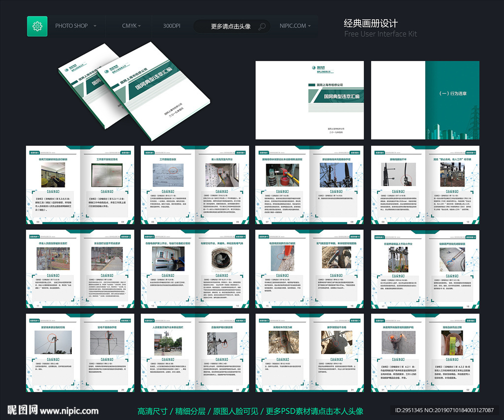Click the cable wall photo on page 15
The width and height of the screenshot is (504, 420).
(x=282, y=259)
